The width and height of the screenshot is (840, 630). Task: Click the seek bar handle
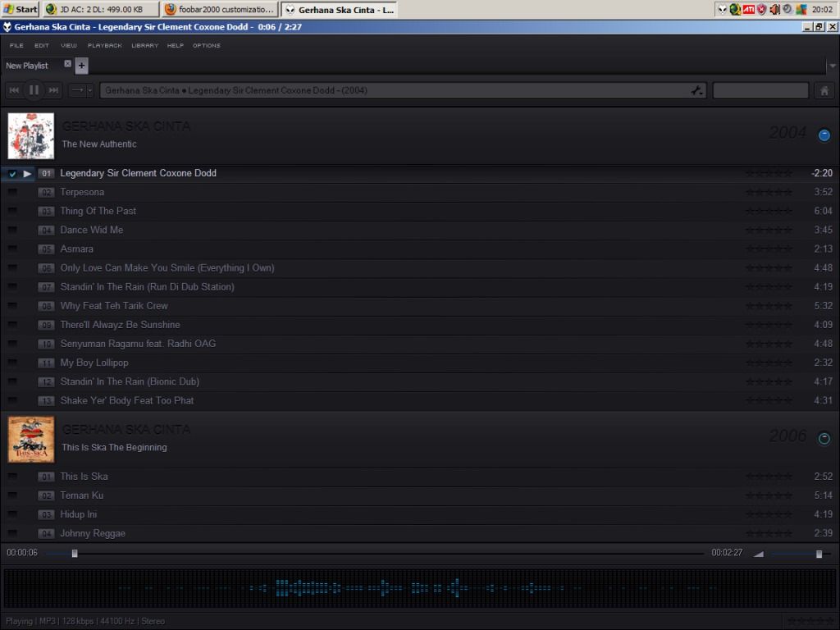(75, 554)
